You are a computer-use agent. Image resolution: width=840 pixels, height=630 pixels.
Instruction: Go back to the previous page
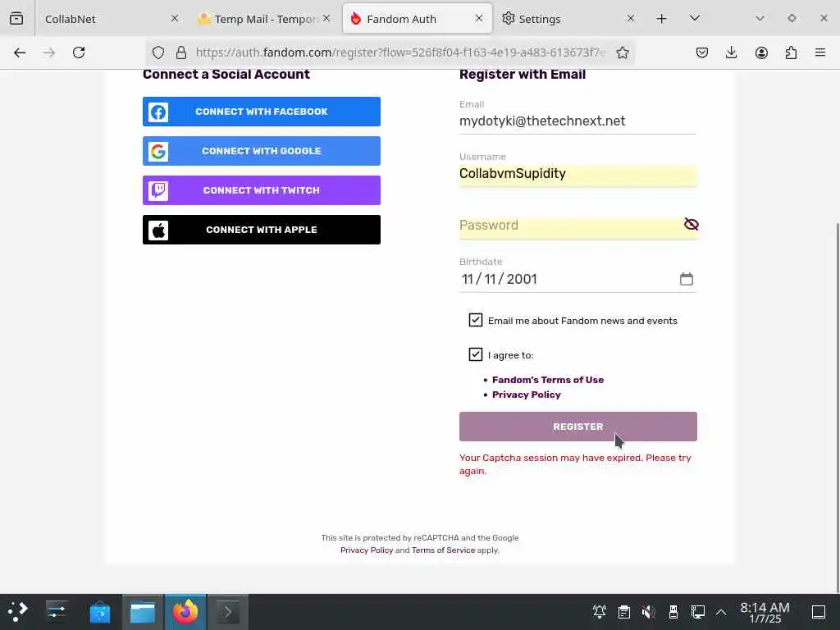[20, 52]
